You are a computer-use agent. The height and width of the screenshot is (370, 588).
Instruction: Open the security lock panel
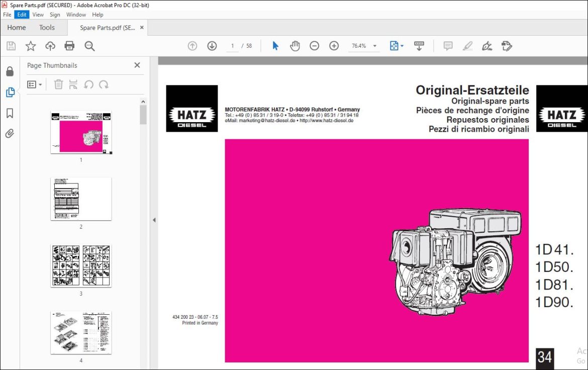click(x=10, y=71)
